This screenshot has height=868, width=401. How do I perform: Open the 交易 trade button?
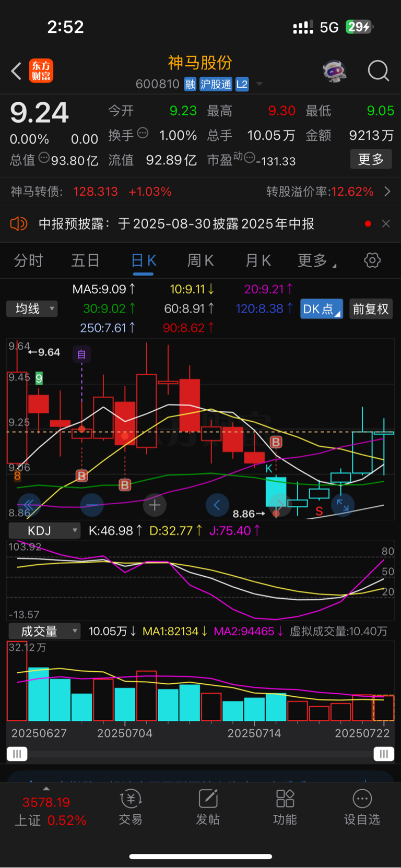(131, 807)
